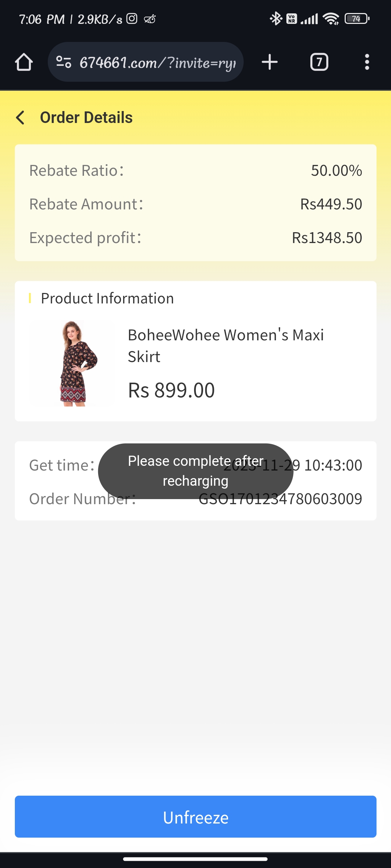Open site info icon in address bar
The height and width of the screenshot is (868, 391).
click(64, 62)
